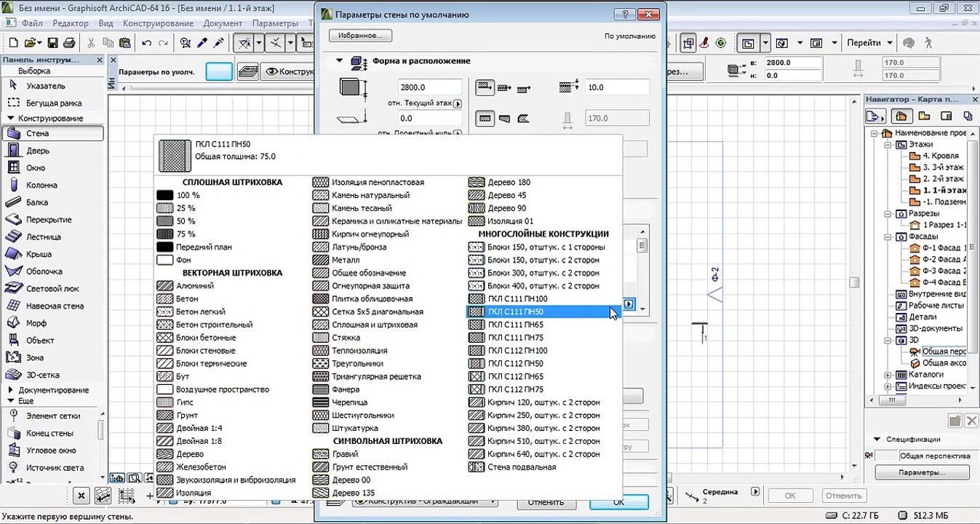Activate the eyedropper pick-up parameters icon
This screenshot has width=980, height=524.
point(203,43)
